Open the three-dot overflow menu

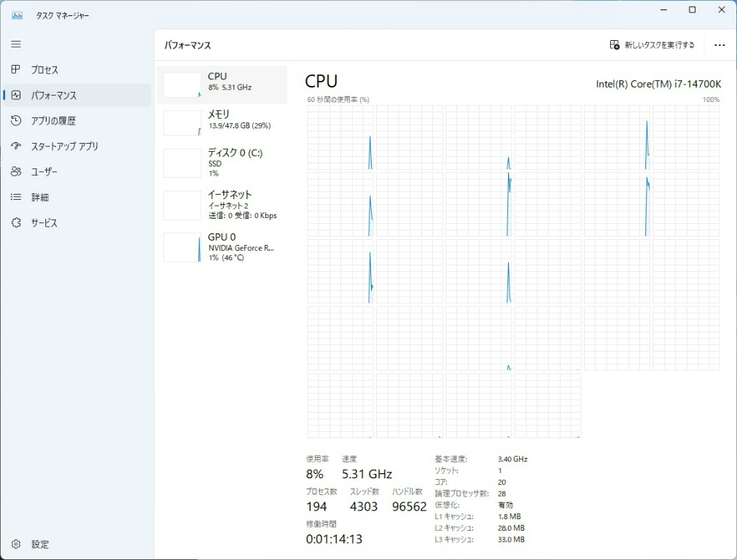coord(720,44)
